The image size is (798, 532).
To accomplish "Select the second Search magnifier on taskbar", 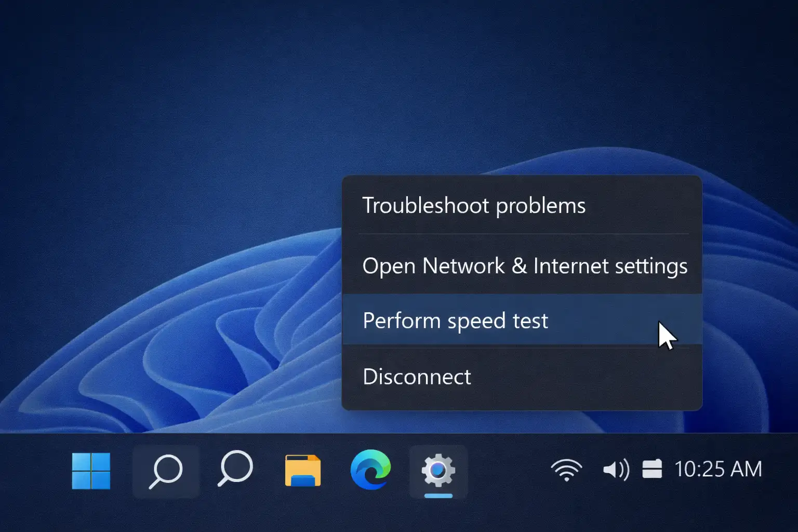I will (234, 471).
